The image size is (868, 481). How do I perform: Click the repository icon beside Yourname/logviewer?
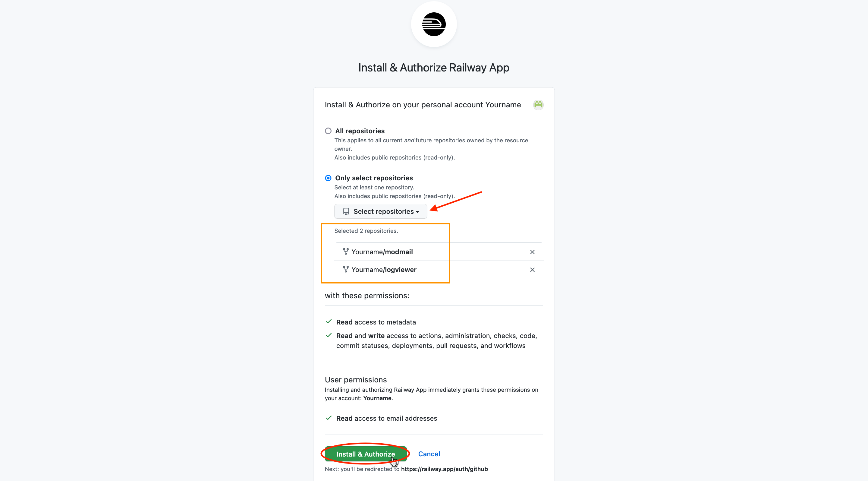(x=345, y=269)
